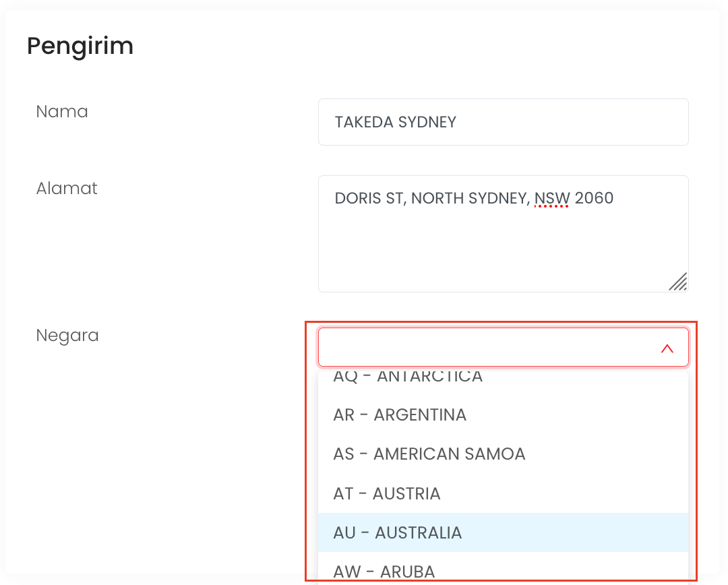Collapse the Negara dropdown using the red chevron

tap(667, 348)
